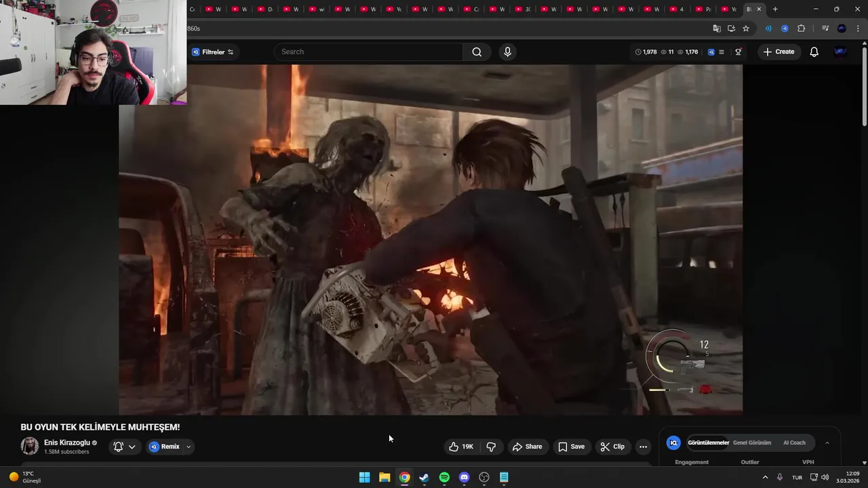Open the YouTube account avatar menu
This screenshot has height=488, width=868.
(840, 52)
